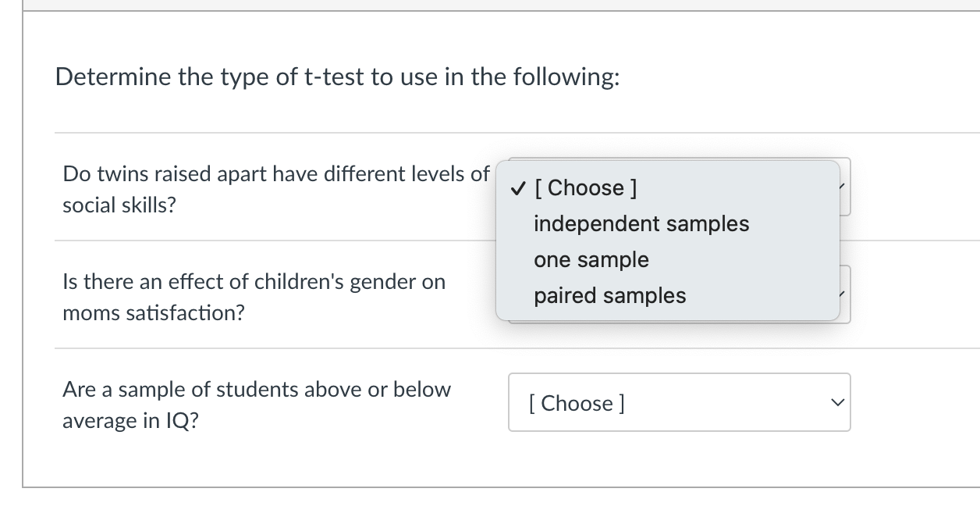Select the "independent samples" option
The width and height of the screenshot is (980, 517).
click(641, 224)
